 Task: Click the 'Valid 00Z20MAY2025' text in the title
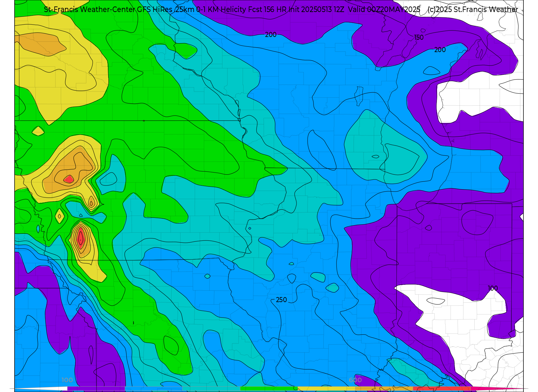point(384,10)
